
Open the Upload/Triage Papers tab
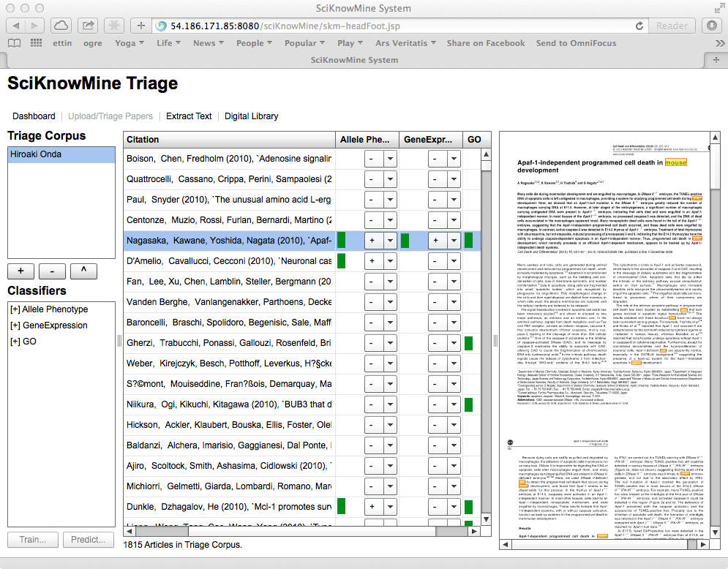110,116
